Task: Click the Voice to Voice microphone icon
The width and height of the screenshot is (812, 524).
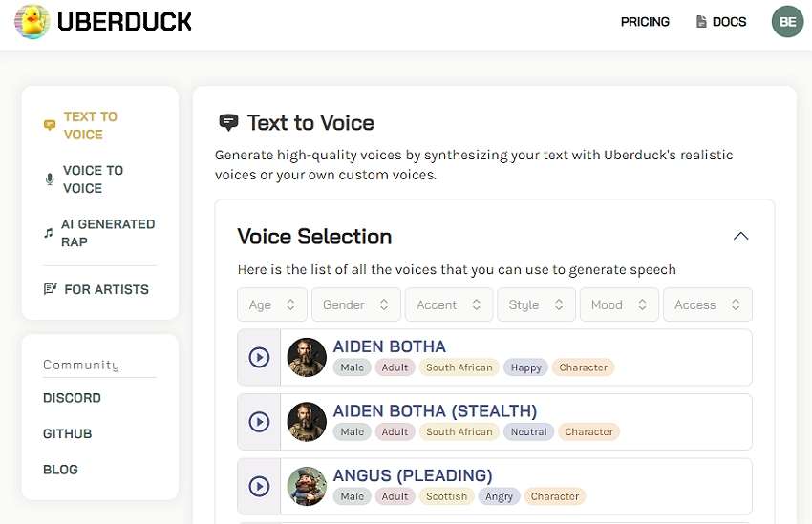Action: tap(50, 179)
